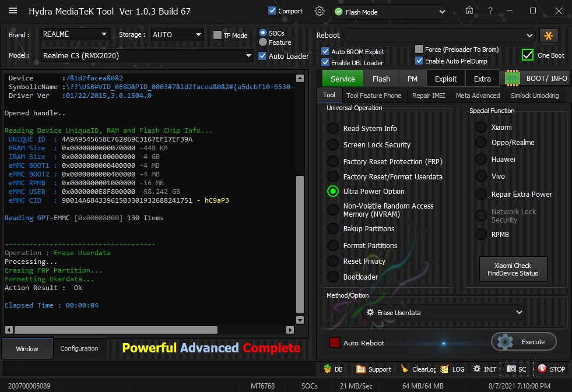The image size is (572, 392).
Task: Select Screen Lock Security option
Action: click(x=333, y=144)
